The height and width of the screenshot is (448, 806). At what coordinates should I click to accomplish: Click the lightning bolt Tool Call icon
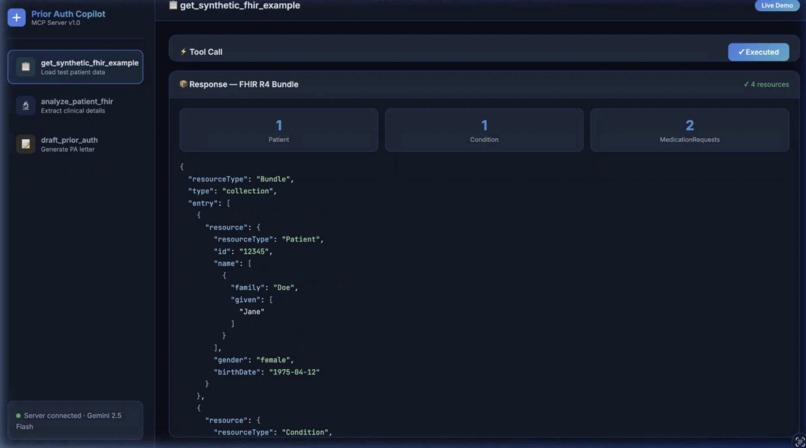coord(183,52)
